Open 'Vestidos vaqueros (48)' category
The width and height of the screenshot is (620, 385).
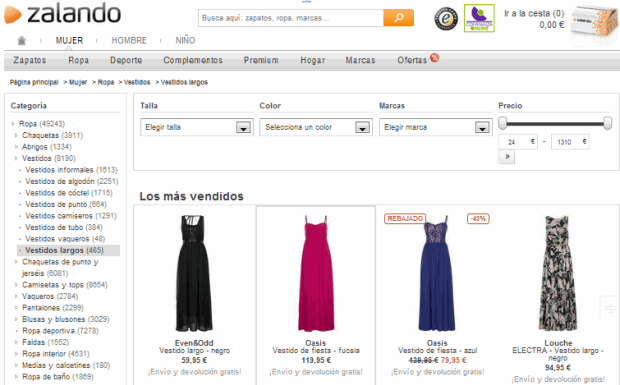[x=65, y=239]
